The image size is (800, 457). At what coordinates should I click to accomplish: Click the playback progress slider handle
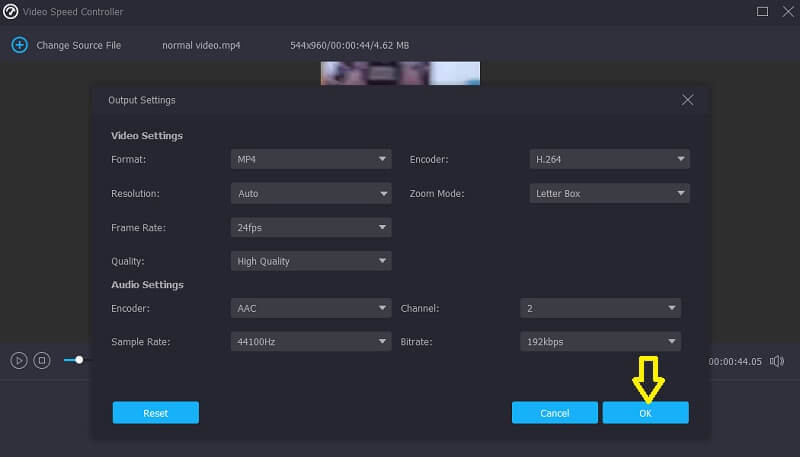coord(79,360)
